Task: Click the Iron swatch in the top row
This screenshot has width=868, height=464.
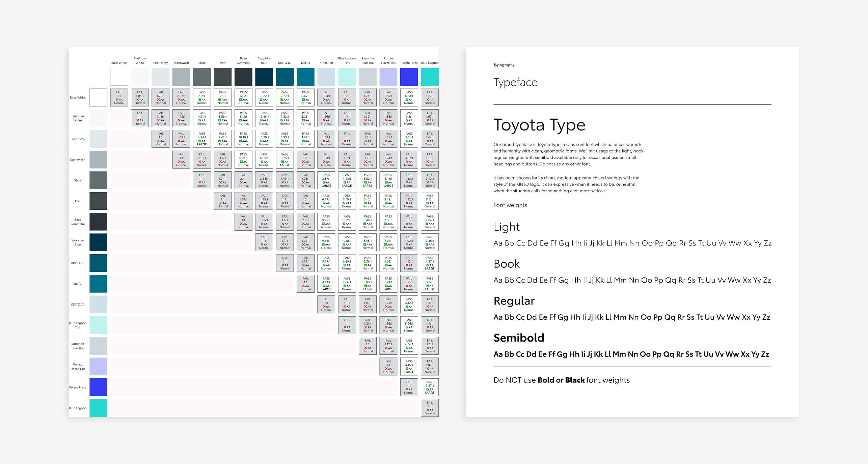Action: 222,77
